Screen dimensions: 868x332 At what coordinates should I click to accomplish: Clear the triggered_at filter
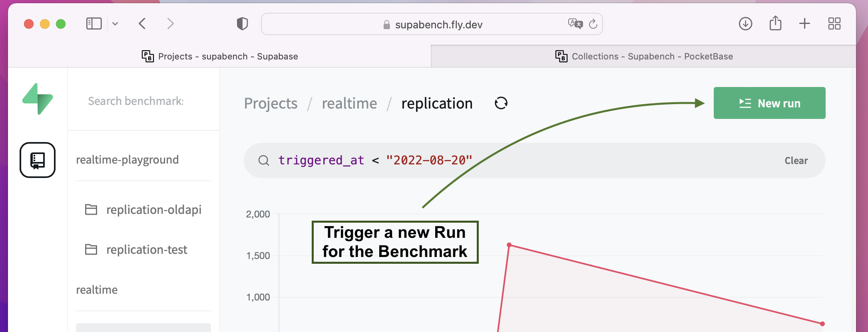pyautogui.click(x=796, y=160)
